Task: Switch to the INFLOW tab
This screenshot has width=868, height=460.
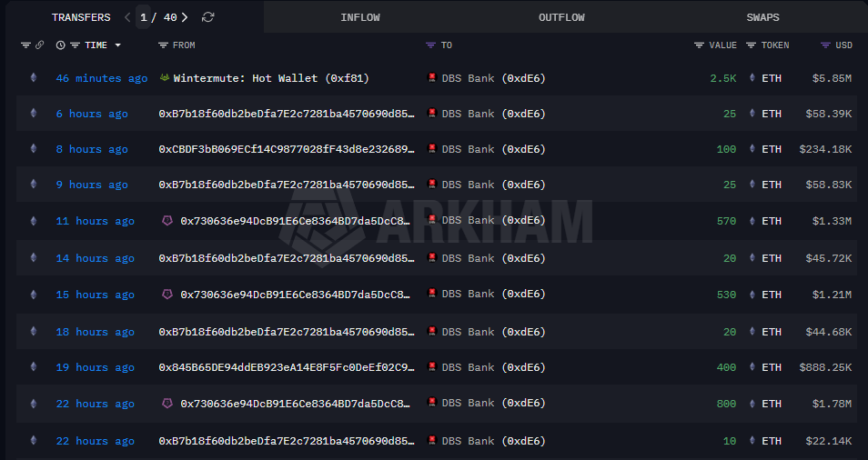Action: [360, 17]
